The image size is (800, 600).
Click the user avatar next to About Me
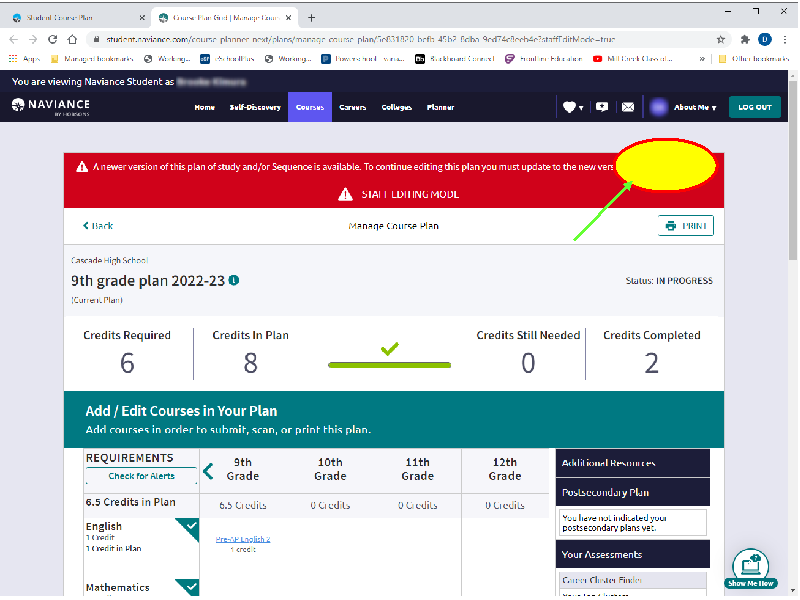tap(659, 107)
